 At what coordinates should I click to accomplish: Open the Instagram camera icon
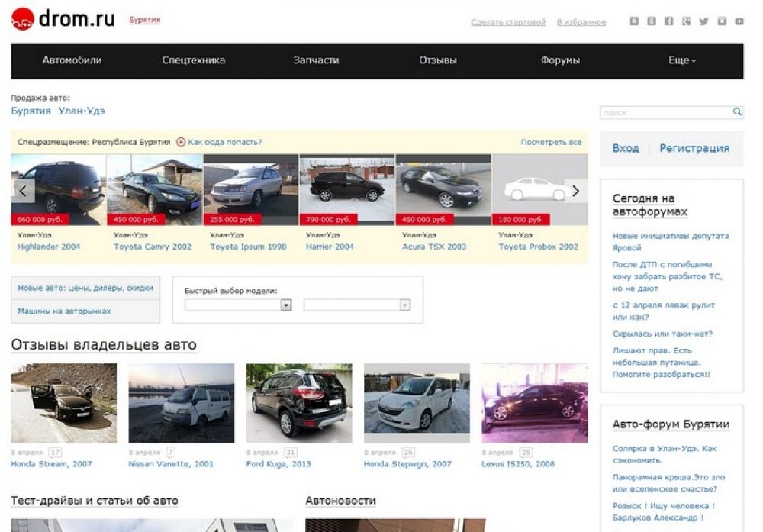tap(722, 21)
